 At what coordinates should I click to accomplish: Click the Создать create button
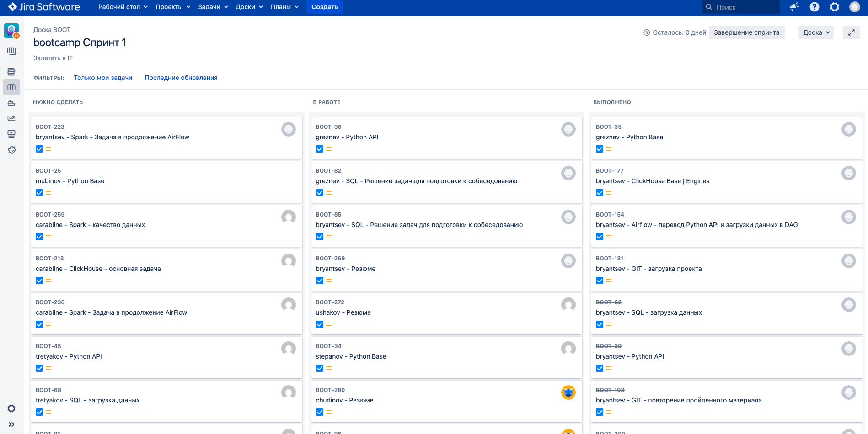325,7
